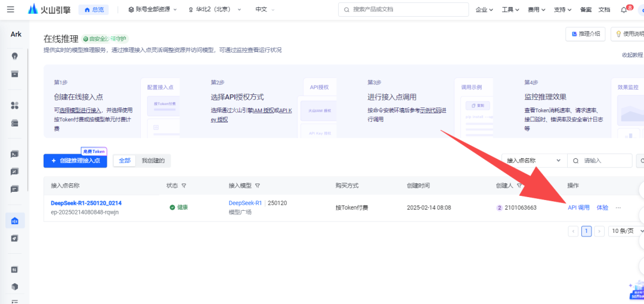The width and height of the screenshot is (644, 304).
Task: Select the 全部 tab
Action: click(x=125, y=161)
